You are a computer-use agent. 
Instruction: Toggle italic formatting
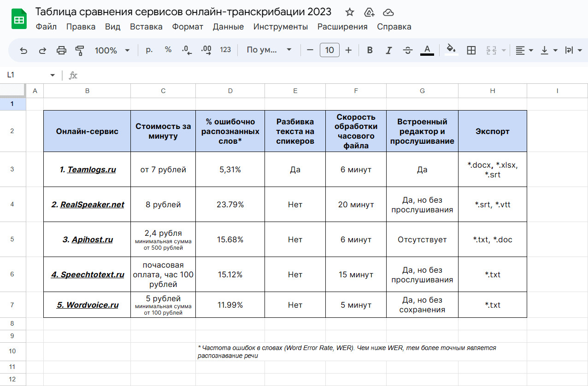tap(388, 50)
